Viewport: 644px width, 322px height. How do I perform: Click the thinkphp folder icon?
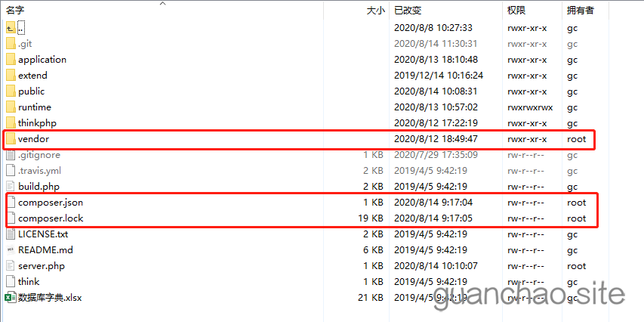click(x=11, y=123)
